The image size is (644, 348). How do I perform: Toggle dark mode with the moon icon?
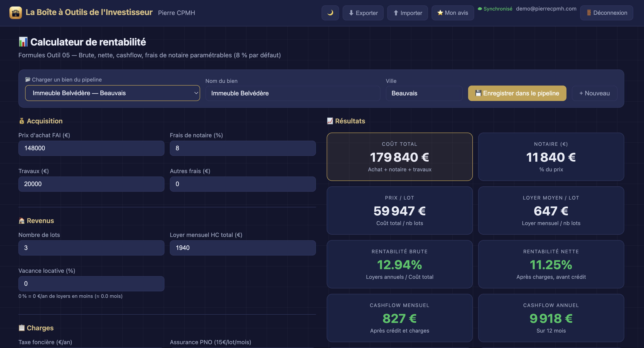coord(330,13)
